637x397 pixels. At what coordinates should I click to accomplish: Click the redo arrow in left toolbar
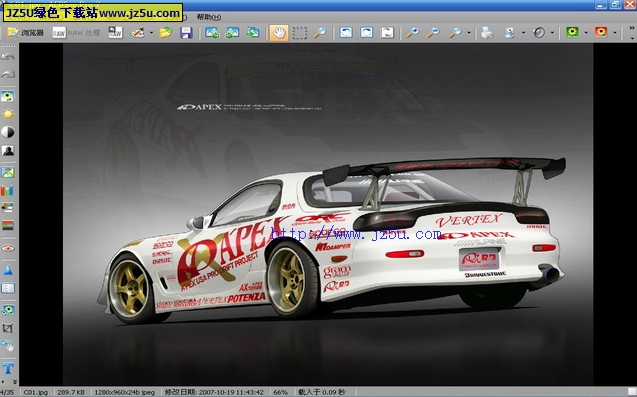coord(8,74)
